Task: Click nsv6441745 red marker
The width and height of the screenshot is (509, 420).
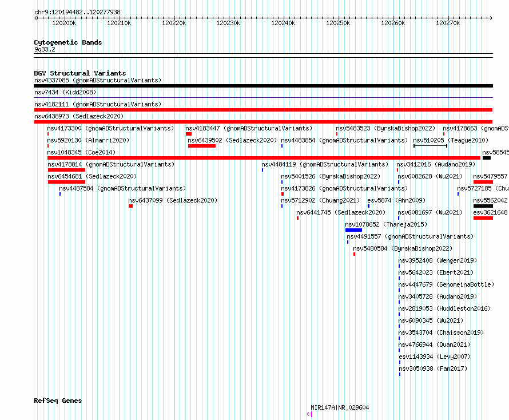Action: click(297, 218)
